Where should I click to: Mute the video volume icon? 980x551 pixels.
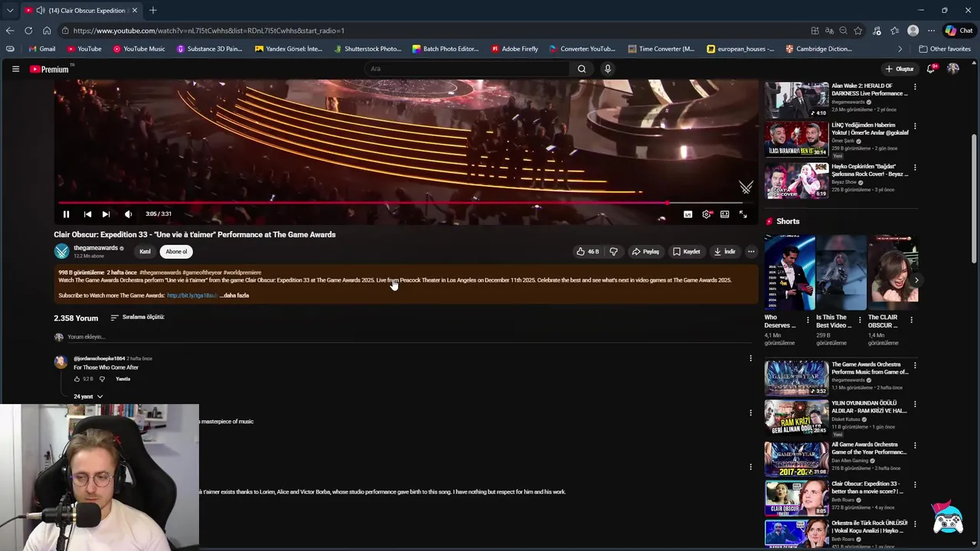point(128,214)
